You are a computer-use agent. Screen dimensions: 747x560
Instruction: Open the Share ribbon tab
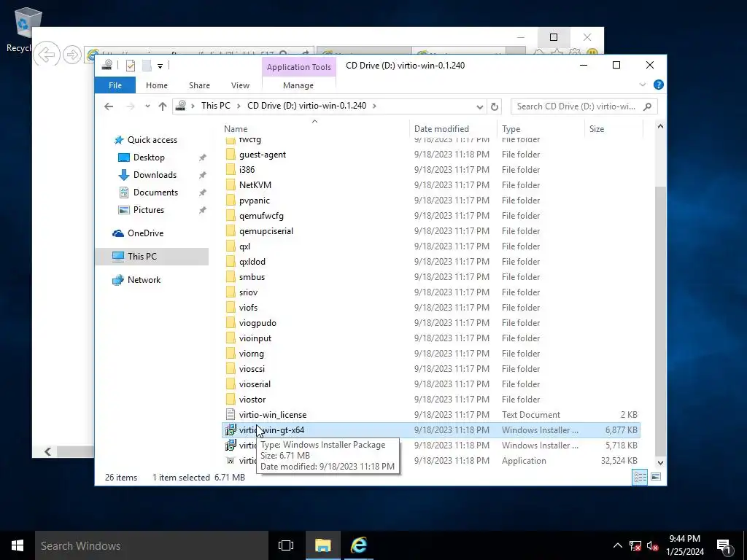point(199,85)
